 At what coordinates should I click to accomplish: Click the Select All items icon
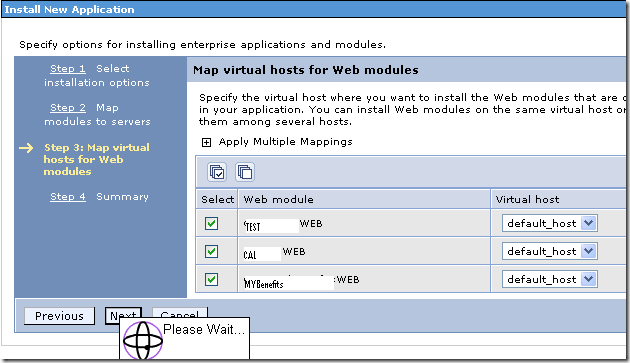pyautogui.click(x=217, y=172)
